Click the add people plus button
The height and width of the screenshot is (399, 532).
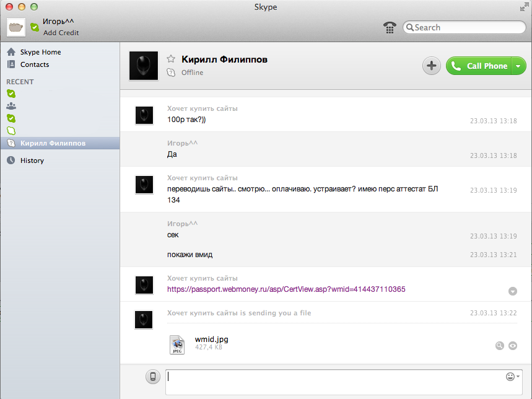pyautogui.click(x=431, y=66)
